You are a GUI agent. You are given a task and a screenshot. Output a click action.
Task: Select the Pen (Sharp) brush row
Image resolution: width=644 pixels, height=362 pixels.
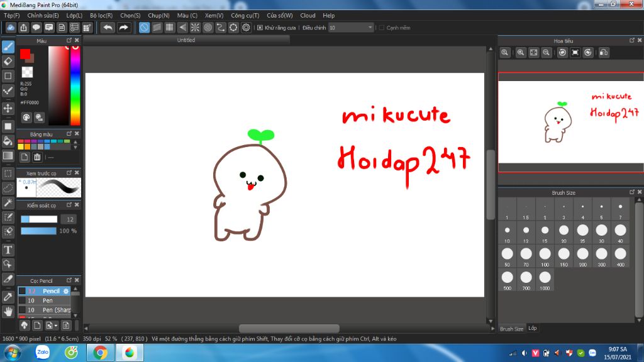pyautogui.click(x=45, y=310)
